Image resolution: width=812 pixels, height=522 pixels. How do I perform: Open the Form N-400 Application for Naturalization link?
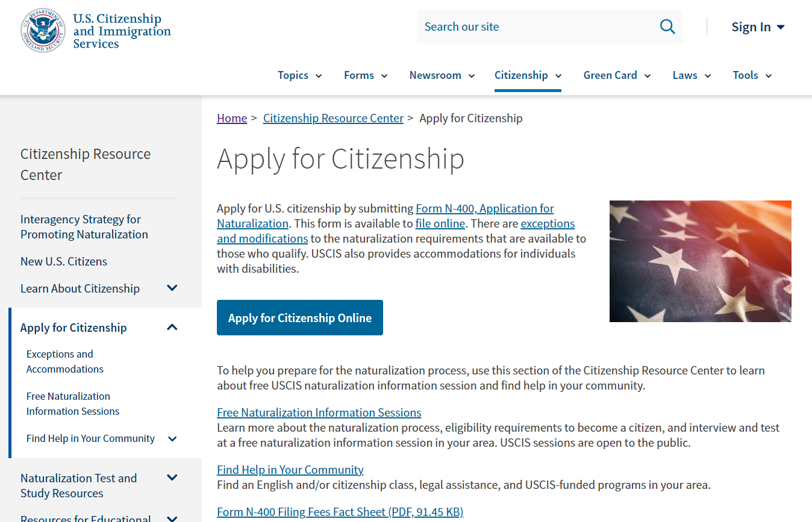point(484,209)
